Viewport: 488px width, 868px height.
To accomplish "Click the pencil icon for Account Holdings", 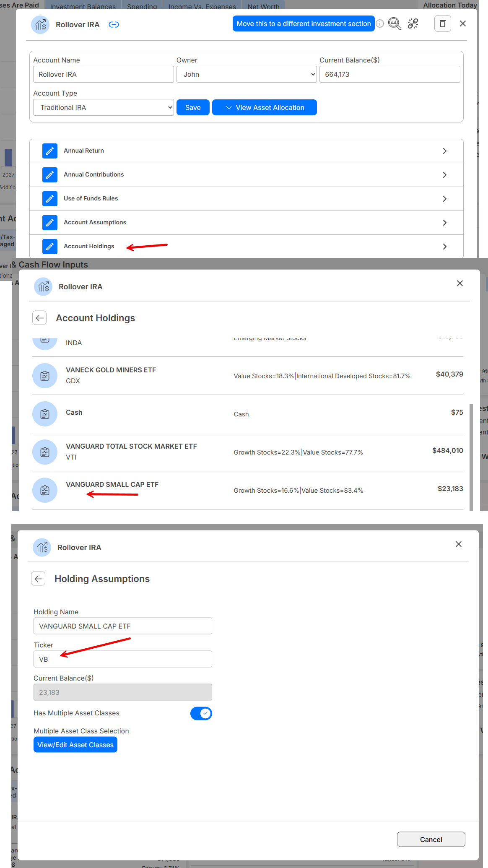I will pyautogui.click(x=50, y=247).
